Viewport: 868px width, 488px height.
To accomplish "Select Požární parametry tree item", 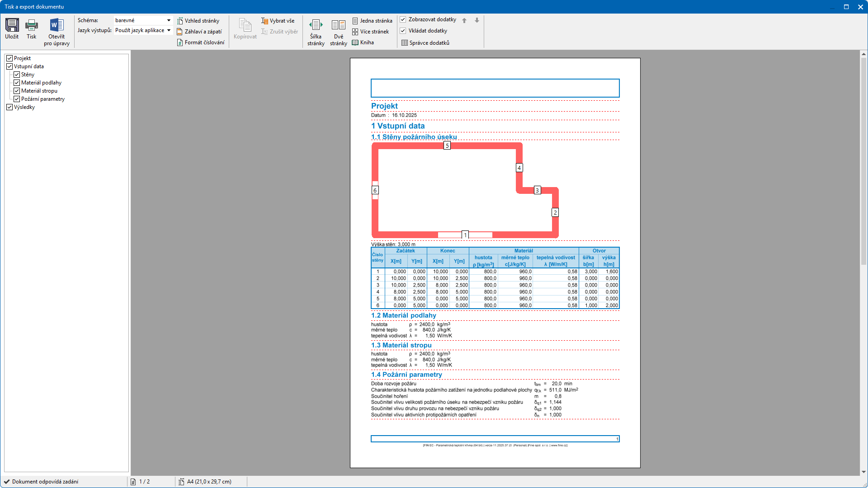I will tap(43, 99).
